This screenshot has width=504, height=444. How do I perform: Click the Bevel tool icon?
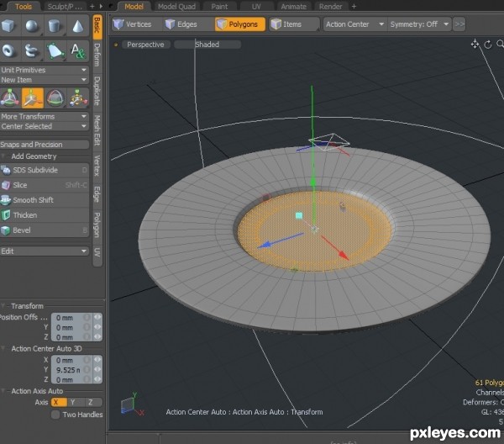click(6, 230)
